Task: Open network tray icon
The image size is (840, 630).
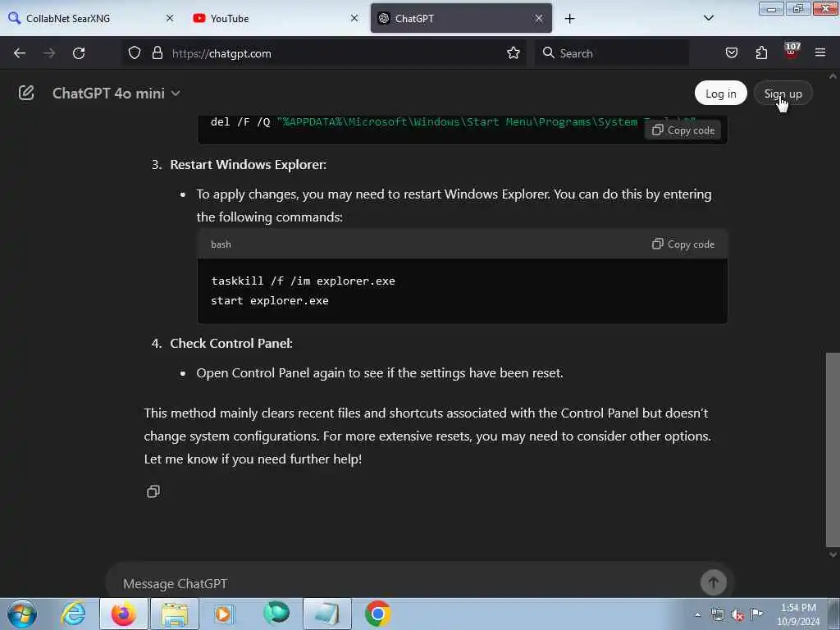Action: click(x=717, y=615)
